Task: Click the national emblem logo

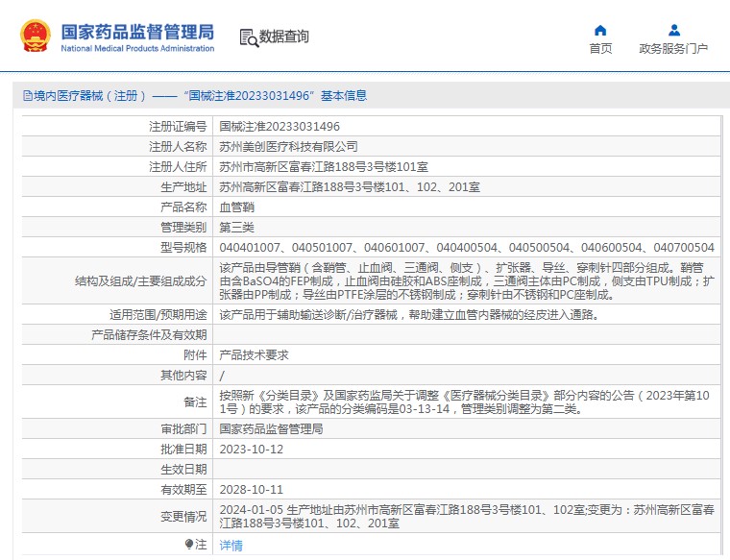Action: (35, 36)
